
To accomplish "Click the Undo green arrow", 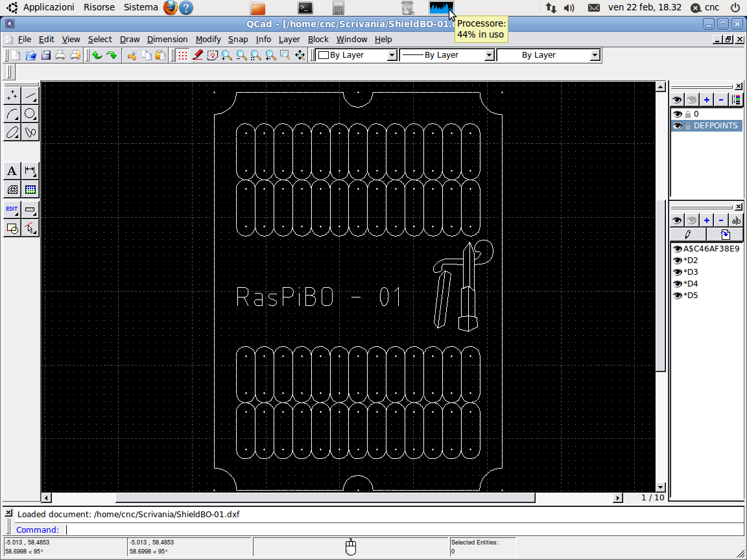I will 97,56.
